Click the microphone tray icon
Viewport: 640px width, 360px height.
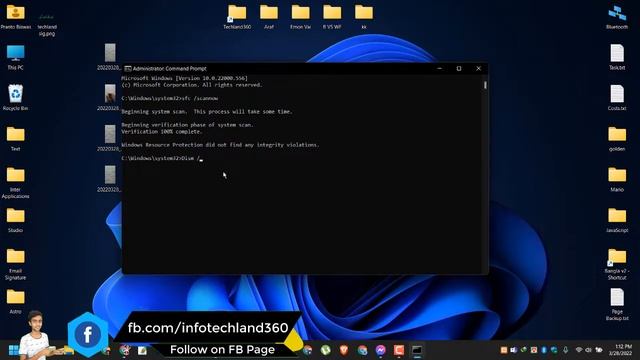pos(565,350)
